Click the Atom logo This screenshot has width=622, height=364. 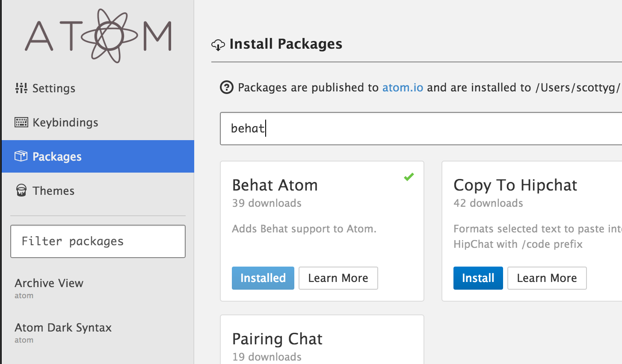[98, 36]
